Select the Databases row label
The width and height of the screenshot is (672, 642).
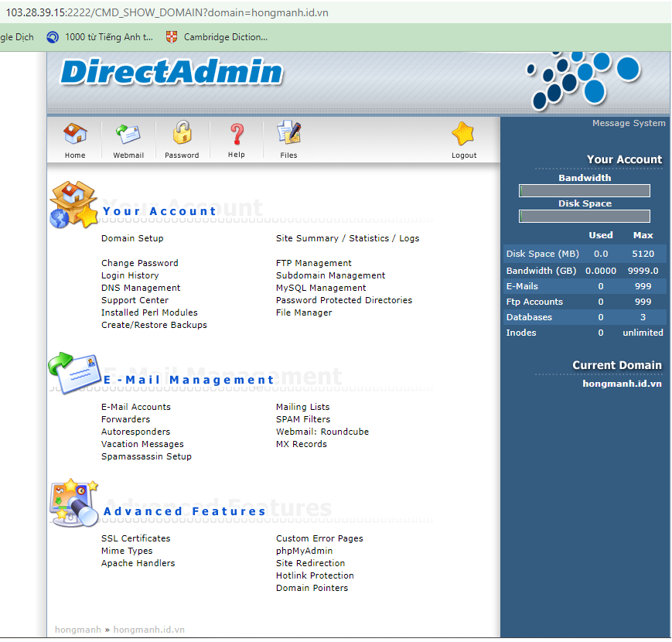pos(529,318)
